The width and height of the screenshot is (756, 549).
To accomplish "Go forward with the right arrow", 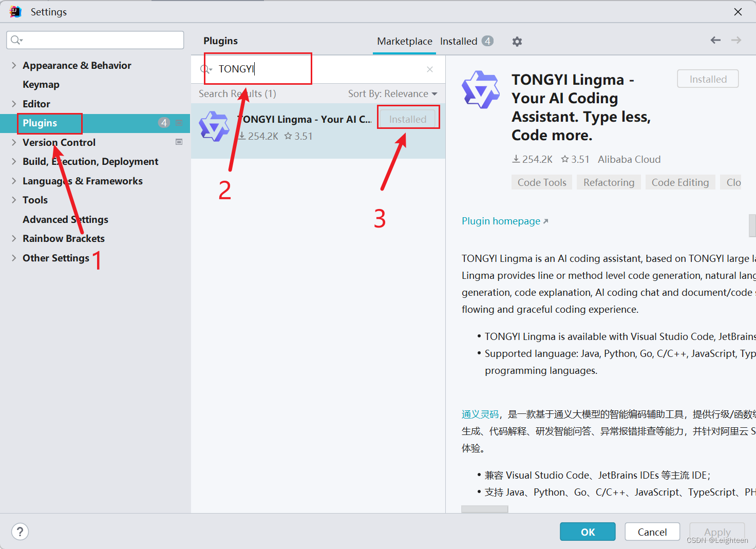I will (736, 40).
